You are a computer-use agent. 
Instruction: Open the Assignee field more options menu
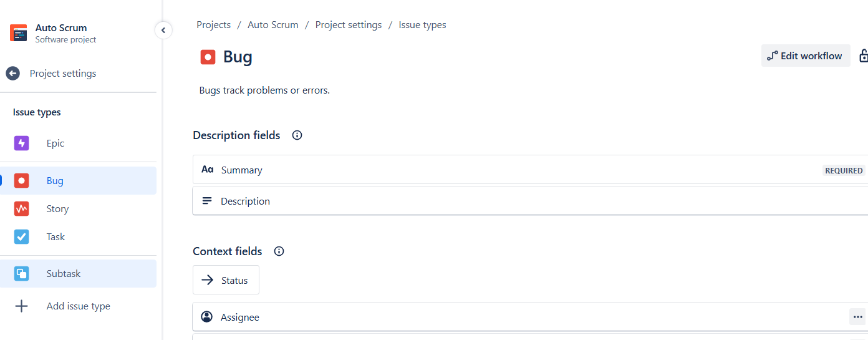pyautogui.click(x=857, y=317)
